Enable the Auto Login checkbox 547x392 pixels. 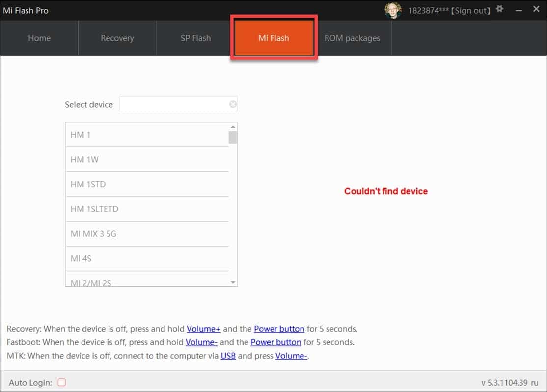pyautogui.click(x=62, y=382)
